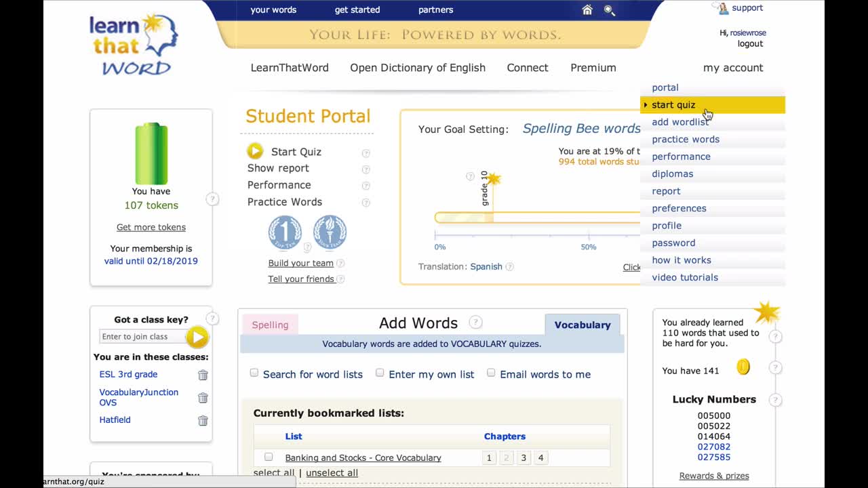The width and height of the screenshot is (868, 488).
Task: Click help icon next to Start Quiz
Action: pos(366,153)
